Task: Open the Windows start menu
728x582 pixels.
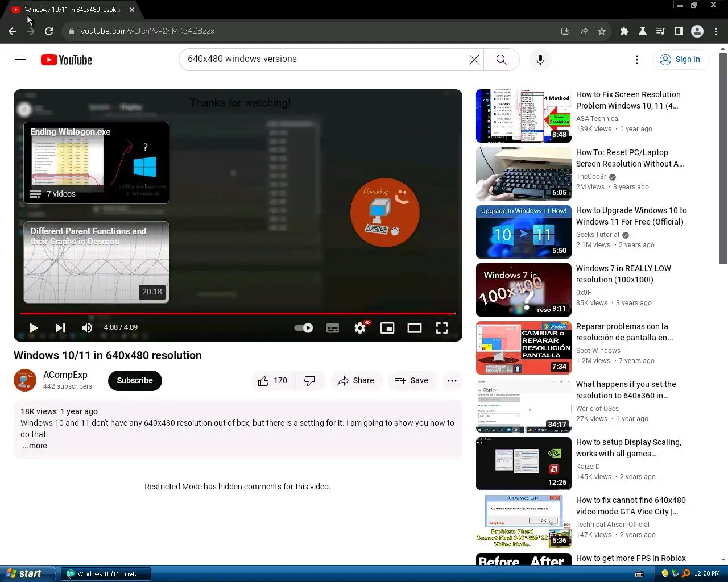Action: click(x=26, y=573)
